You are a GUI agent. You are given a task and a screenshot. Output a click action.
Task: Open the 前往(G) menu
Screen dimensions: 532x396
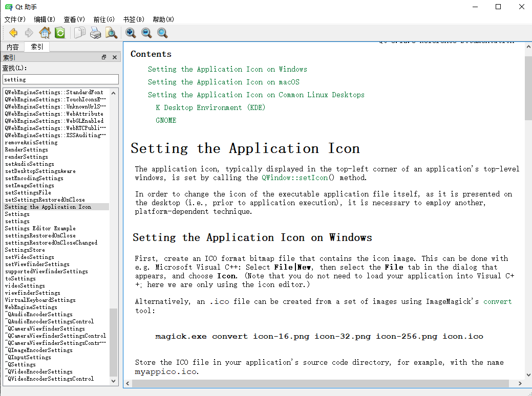pos(104,19)
